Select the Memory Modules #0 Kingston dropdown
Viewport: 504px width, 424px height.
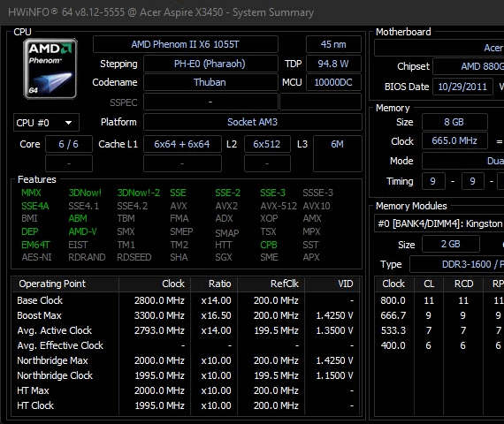tap(439, 223)
